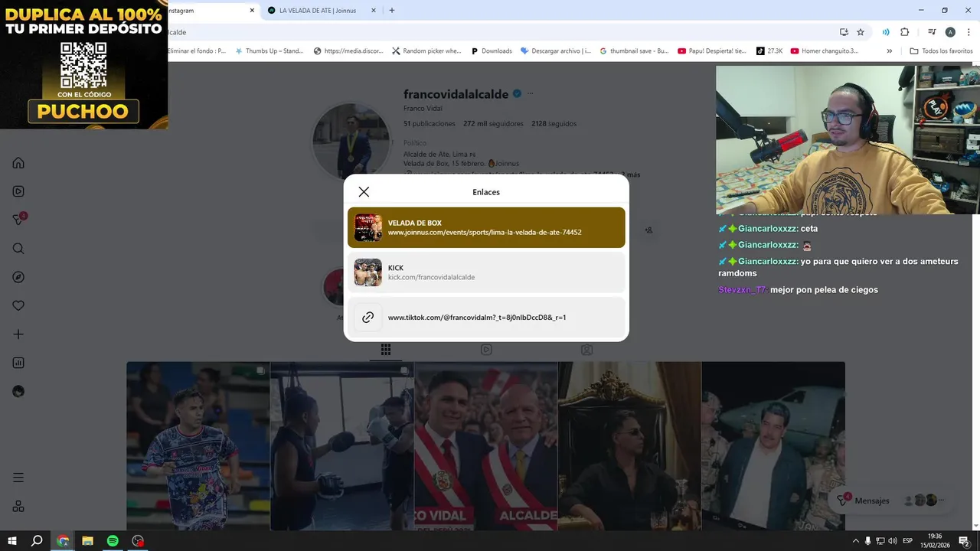Close the LA VELADA DE ATE tab
This screenshot has height=551, width=980.
374,11
